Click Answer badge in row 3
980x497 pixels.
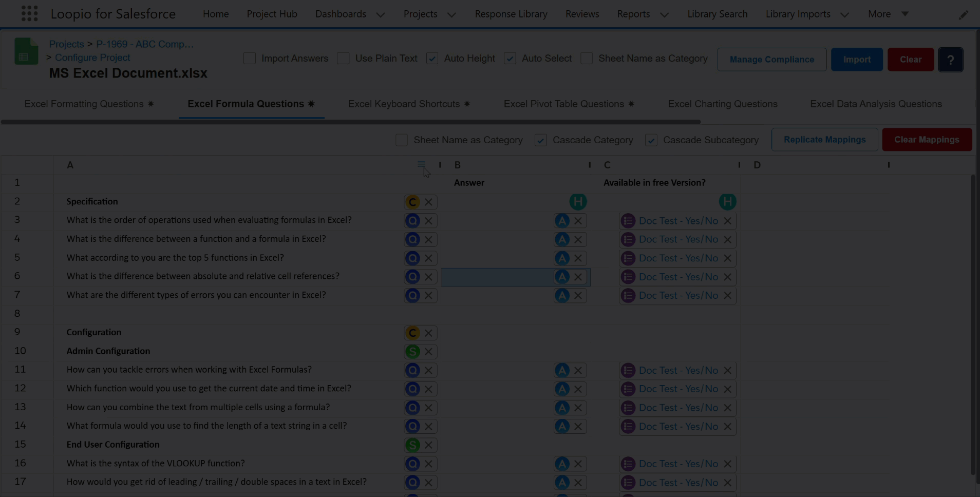[x=562, y=221]
